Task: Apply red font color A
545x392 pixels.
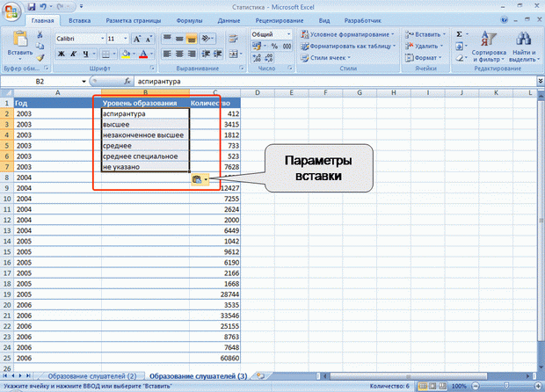Action: (143, 54)
